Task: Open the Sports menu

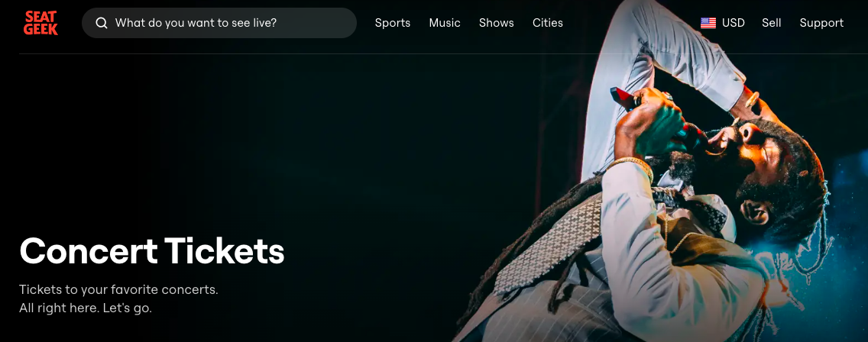Action: pos(393,23)
